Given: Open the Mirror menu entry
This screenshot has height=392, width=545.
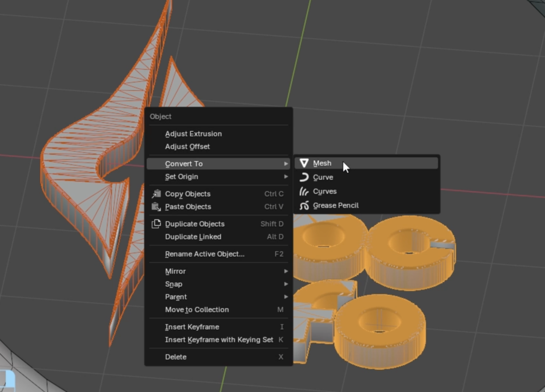Looking at the screenshot, I should click(x=218, y=271).
